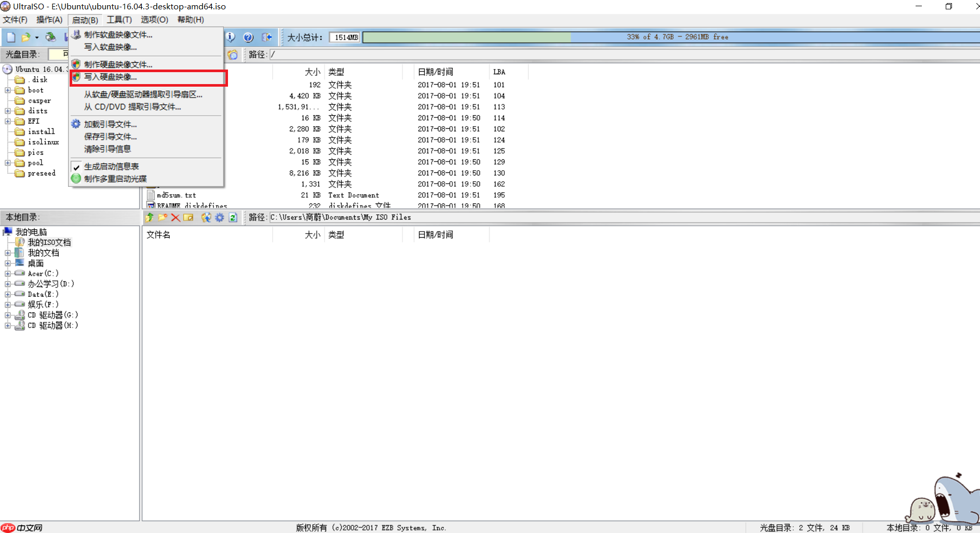Viewport: 980px width, 533px height.
Task: Select the install folder in tree
Action: 41,132
